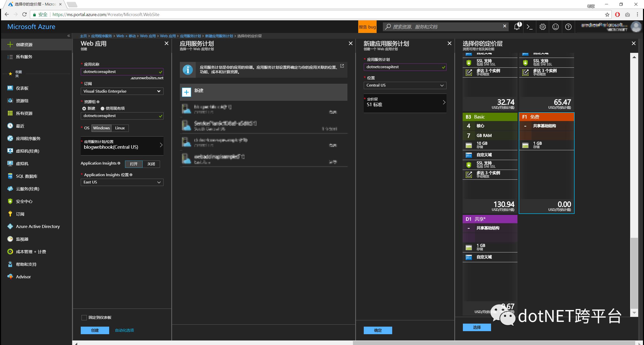Click the 自动化选项 link
Viewport: 644px width, 345px height.
click(x=124, y=330)
